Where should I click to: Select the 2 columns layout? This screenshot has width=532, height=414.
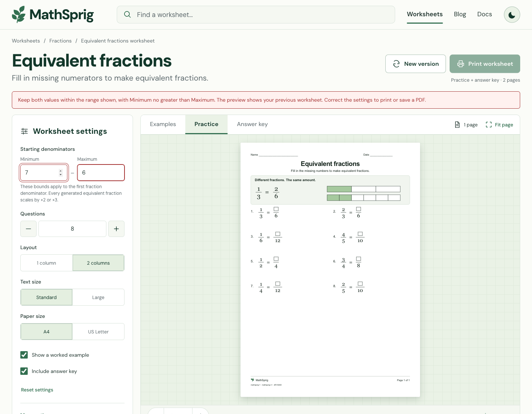[98, 263]
